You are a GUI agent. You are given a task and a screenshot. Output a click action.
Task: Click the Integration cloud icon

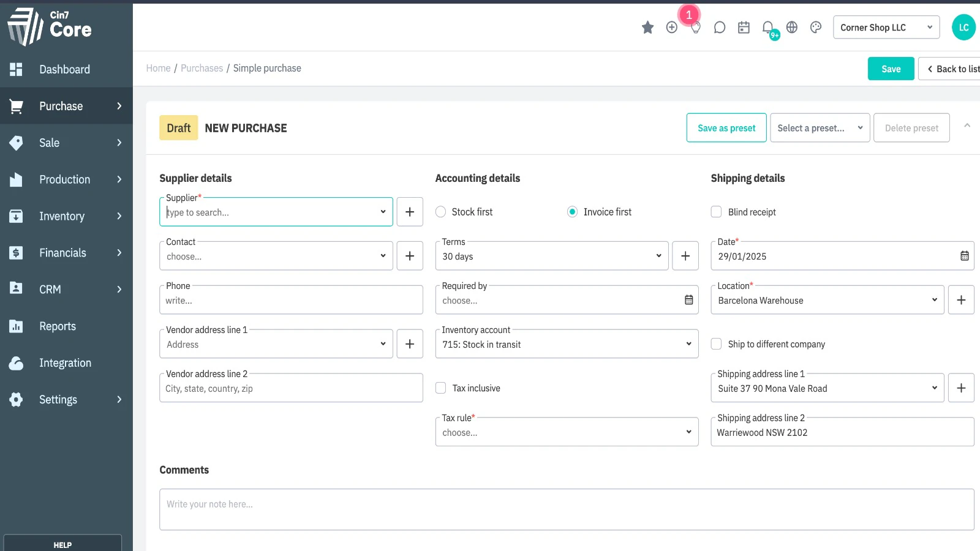[17, 363]
